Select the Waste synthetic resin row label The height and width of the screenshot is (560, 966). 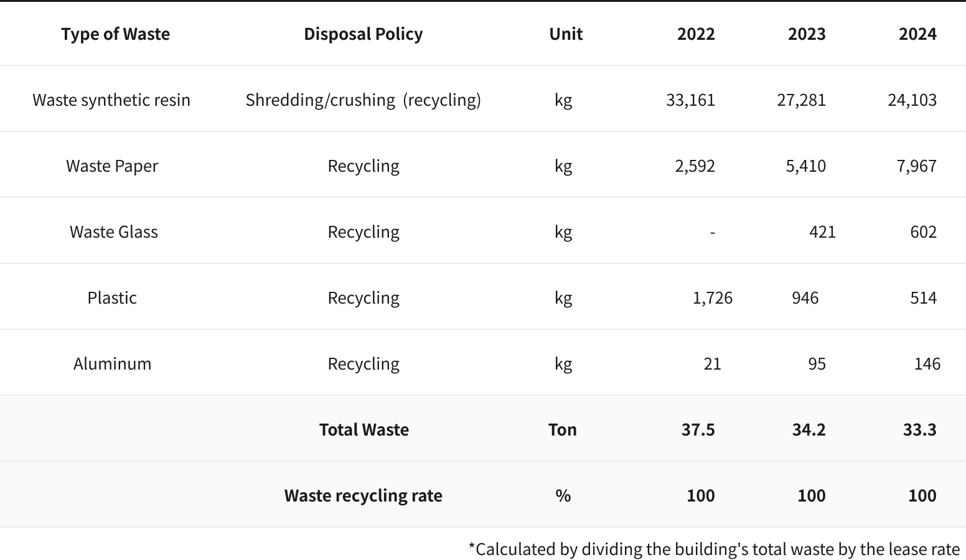point(111,100)
